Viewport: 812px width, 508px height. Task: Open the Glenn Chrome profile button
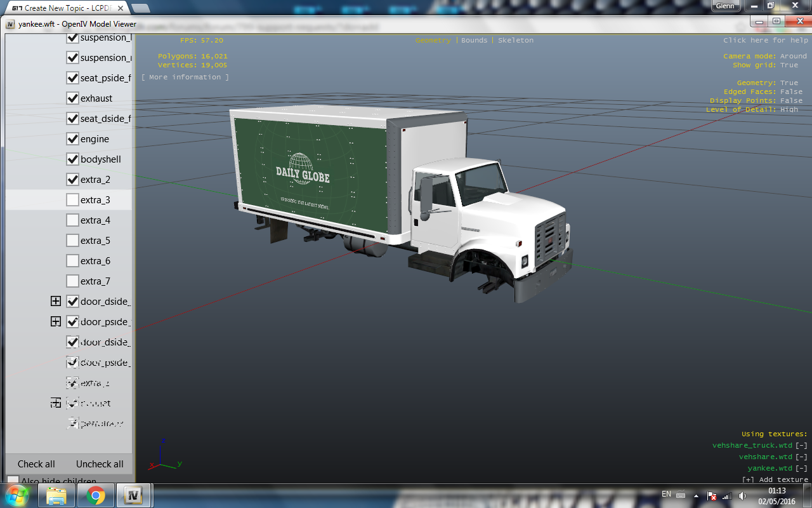(725, 6)
